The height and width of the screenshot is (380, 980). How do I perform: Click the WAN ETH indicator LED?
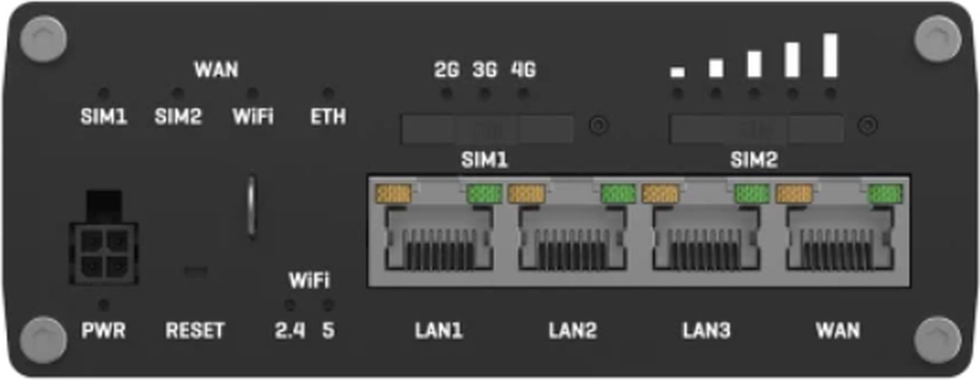pyautogui.click(x=328, y=94)
